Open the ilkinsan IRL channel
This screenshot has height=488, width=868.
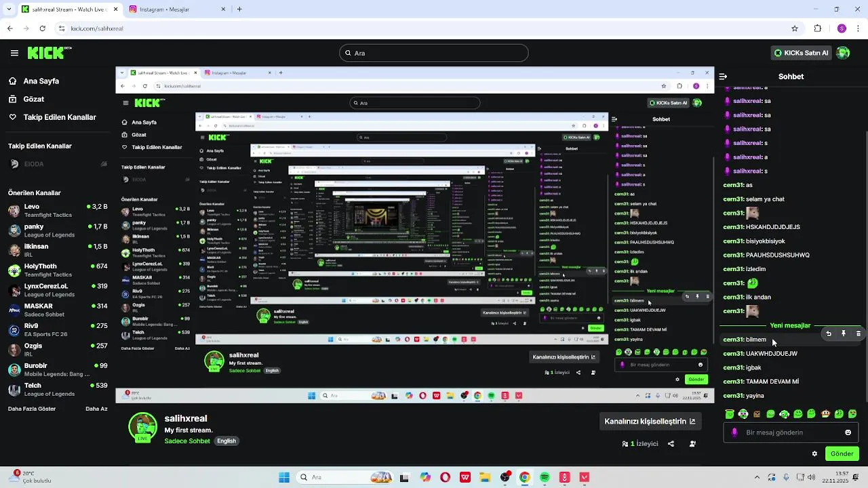(x=58, y=250)
